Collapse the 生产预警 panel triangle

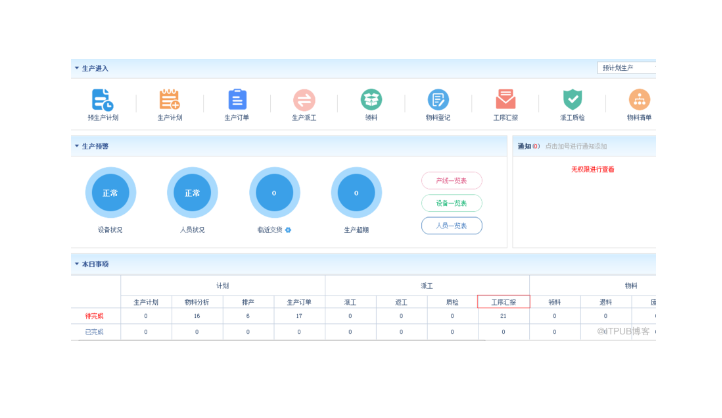pos(77,146)
